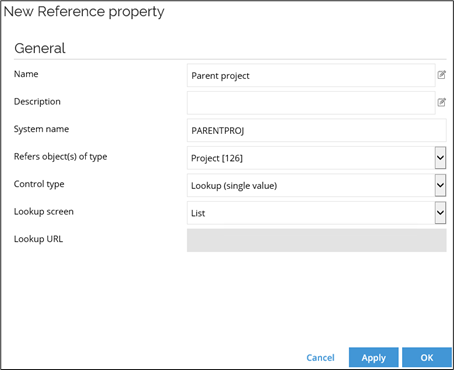Click the greyed-out Lookup URL field
Viewport: 454px width, 370px height.
317,240
